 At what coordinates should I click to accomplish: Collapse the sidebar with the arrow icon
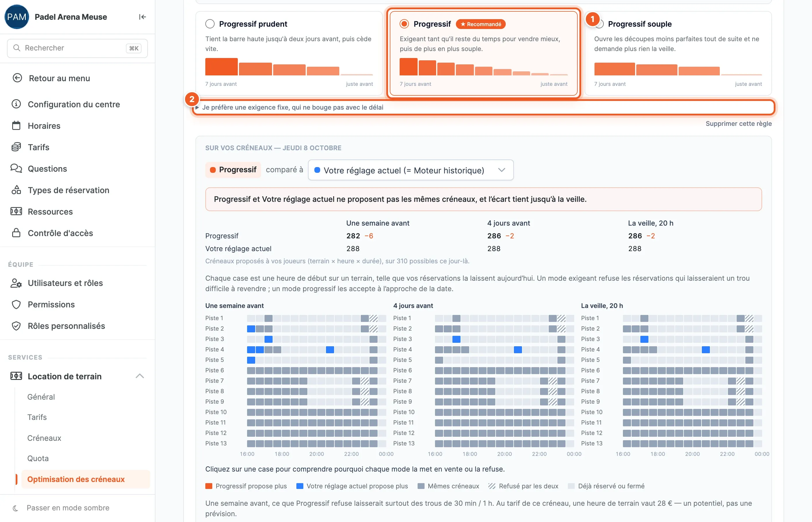pyautogui.click(x=142, y=17)
